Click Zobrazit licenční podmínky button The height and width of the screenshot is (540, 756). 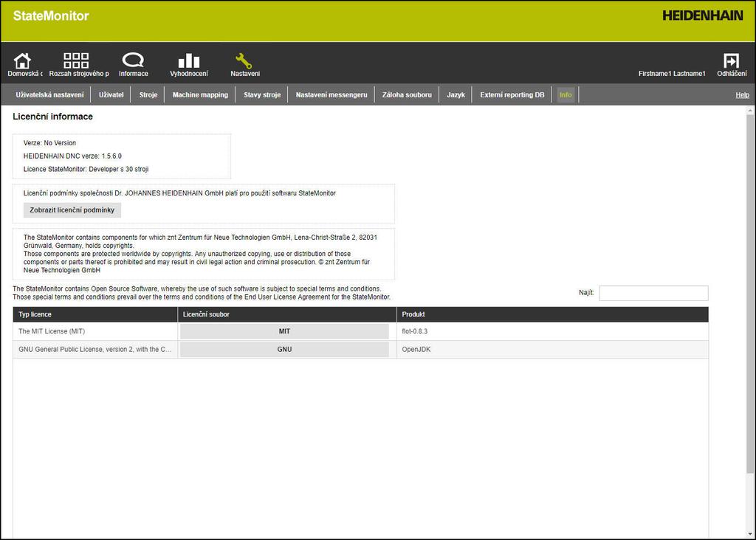click(x=72, y=210)
